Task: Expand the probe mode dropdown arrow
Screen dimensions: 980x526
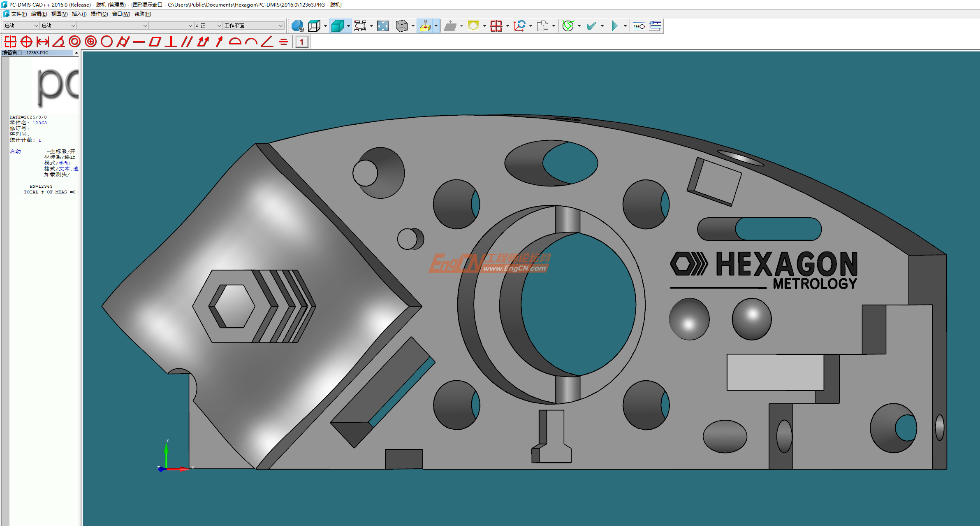Action: pyautogui.click(x=436, y=26)
